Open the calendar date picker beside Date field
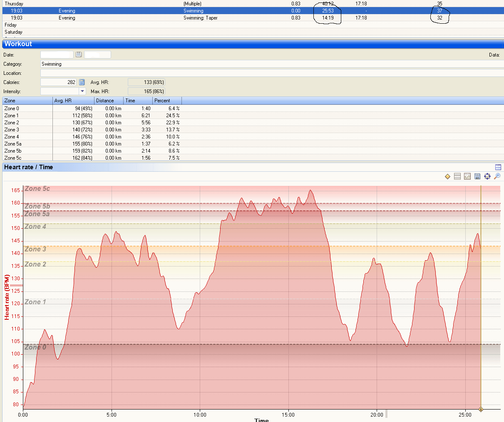 [78, 54]
